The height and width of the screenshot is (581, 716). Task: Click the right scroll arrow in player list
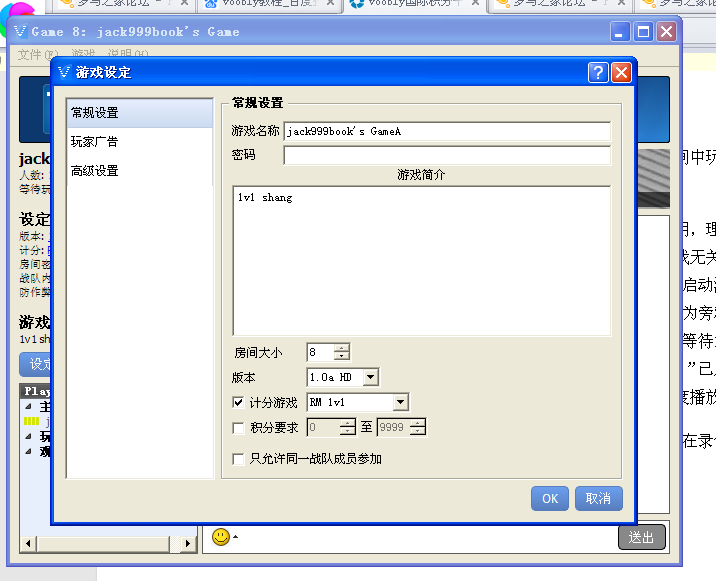pos(187,544)
